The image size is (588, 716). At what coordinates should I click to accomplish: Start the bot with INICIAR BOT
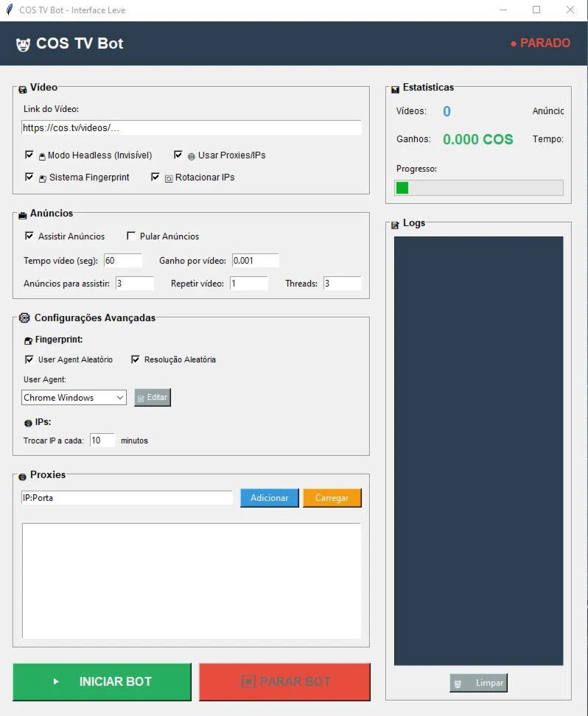[x=102, y=682]
